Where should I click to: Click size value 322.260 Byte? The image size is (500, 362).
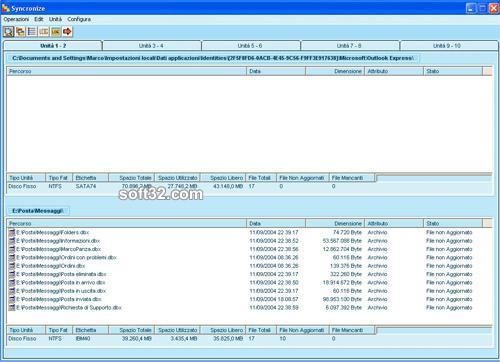click(346, 274)
